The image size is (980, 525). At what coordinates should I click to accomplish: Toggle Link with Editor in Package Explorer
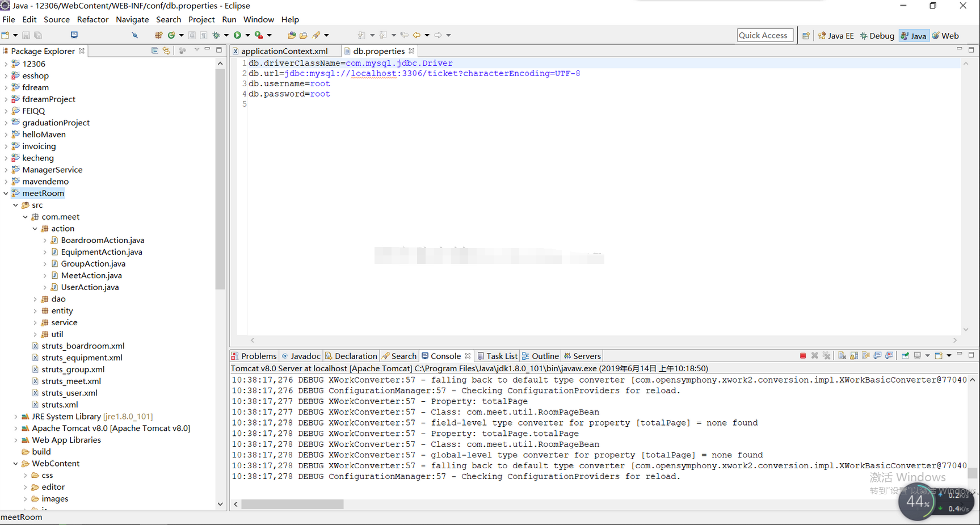[x=166, y=51]
